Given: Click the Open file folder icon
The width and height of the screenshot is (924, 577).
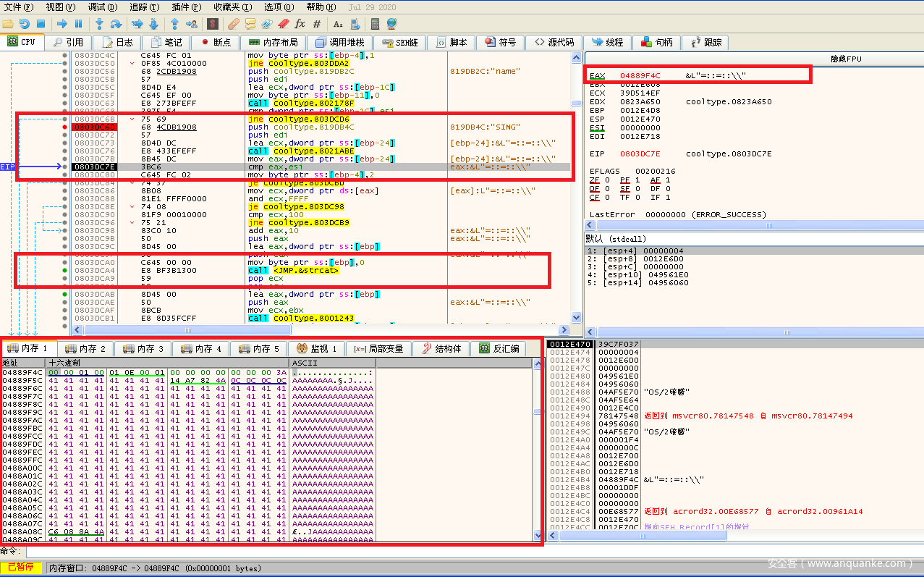Looking at the screenshot, I should click(8, 24).
